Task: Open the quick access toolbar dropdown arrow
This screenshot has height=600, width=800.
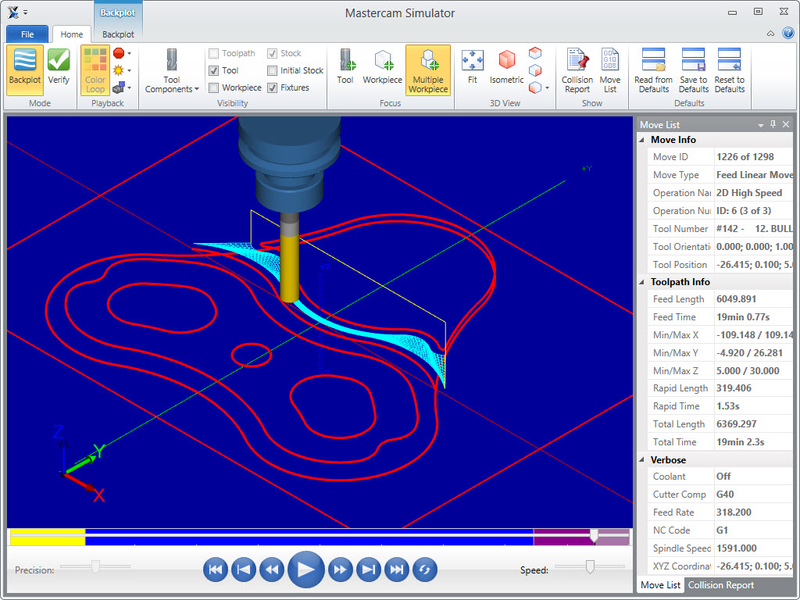Action: click(26, 12)
